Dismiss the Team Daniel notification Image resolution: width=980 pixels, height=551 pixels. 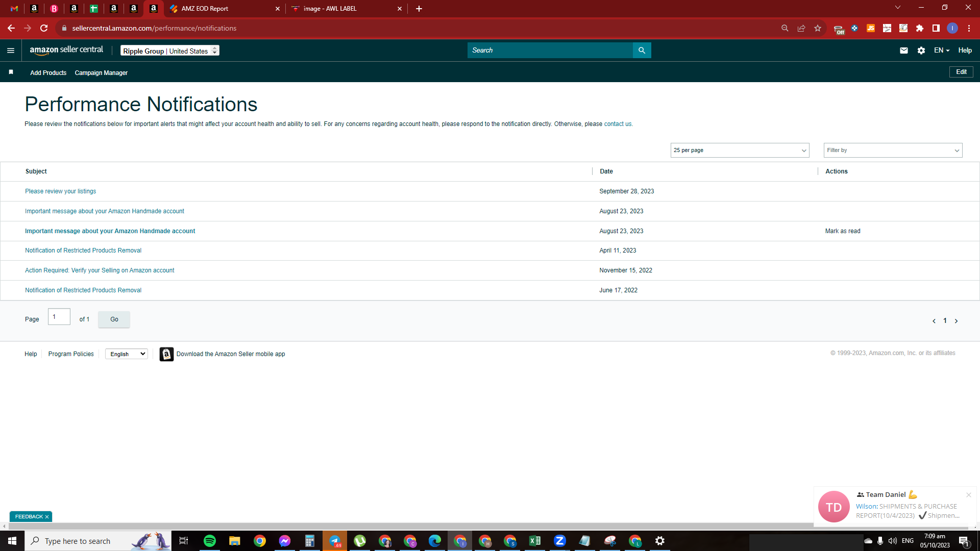click(x=969, y=495)
